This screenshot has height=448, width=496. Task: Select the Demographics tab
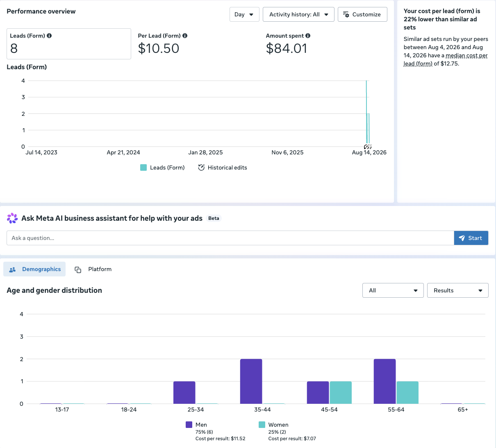coord(34,269)
